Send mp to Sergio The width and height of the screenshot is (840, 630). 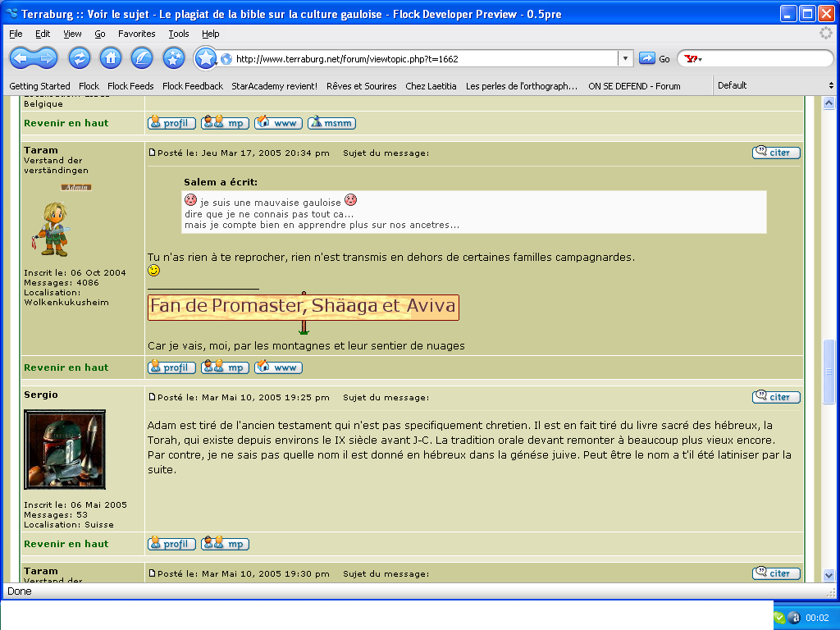[x=225, y=544]
